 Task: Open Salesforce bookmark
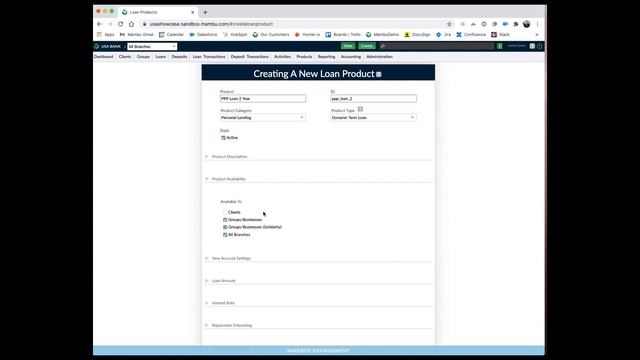coord(203,35)
